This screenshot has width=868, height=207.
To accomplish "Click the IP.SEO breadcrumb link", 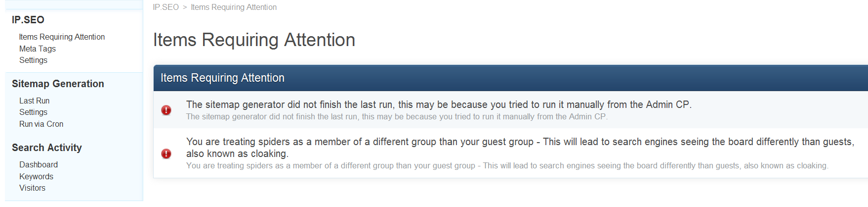I will click(165, 7).
